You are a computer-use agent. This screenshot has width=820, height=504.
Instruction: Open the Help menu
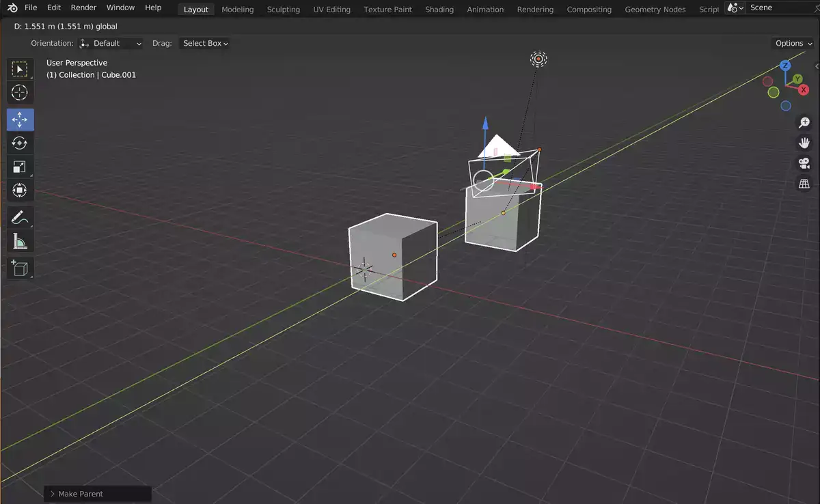(x=153, y=8)
